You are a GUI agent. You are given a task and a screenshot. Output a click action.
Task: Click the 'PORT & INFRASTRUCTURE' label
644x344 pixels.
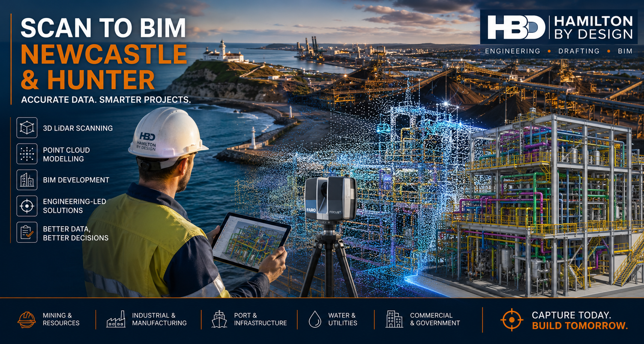coord(260,319)
